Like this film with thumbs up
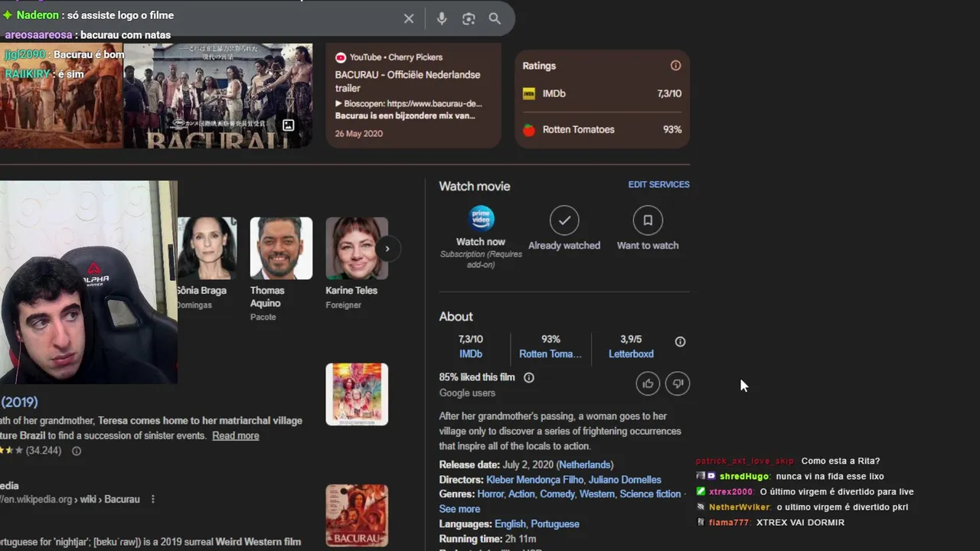 point(648,383)
